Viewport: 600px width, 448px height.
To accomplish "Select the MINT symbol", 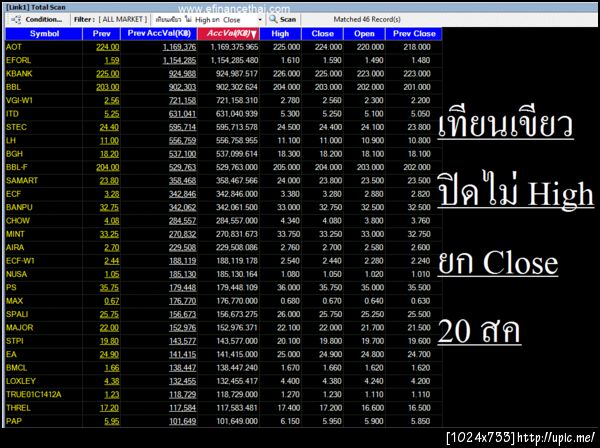I will (x=15, y=234).
